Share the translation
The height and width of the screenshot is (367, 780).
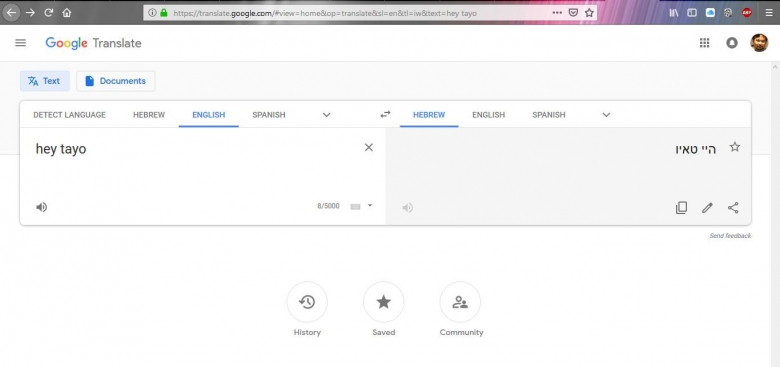click(x=733, y=207)
